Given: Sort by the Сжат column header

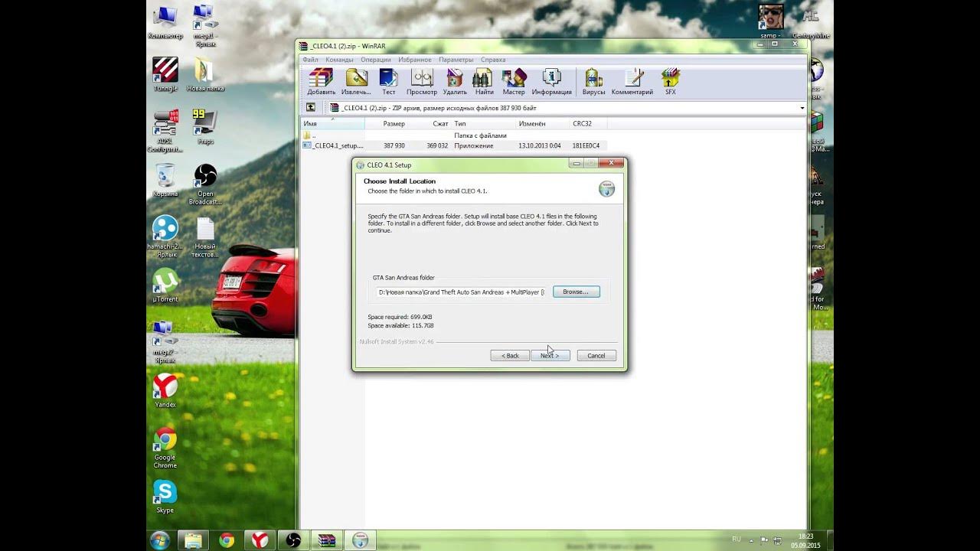Looking at the screenshot, I should click(x=430, y=123).
